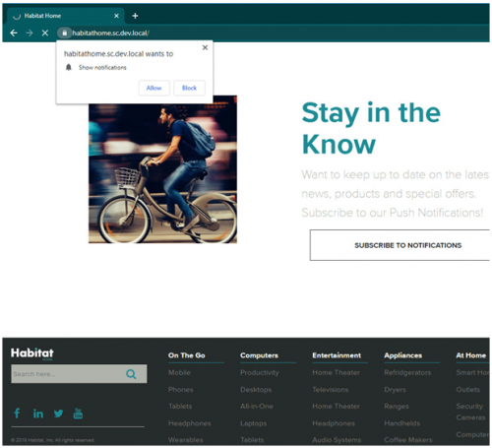492x448 pixels.
Task: Open the Facebook social icon
Action: click(x=17, y=414)
